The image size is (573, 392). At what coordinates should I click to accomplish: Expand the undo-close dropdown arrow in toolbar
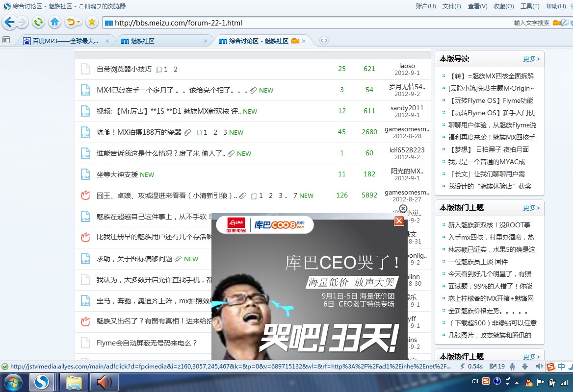pyautogui.click(x=78, y=23)
